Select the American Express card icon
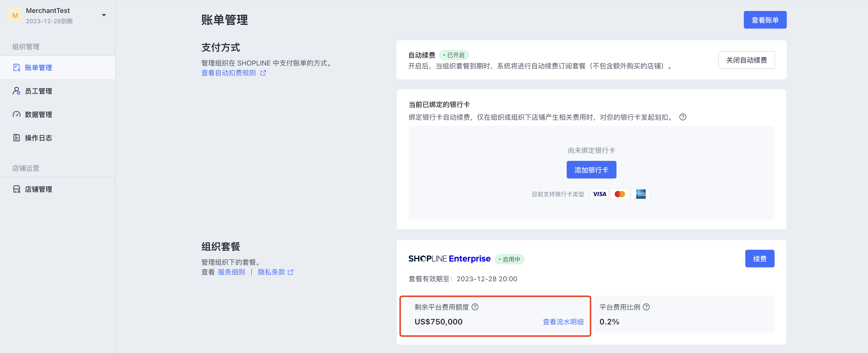This screenshot has height=353, width=868. 640,194
